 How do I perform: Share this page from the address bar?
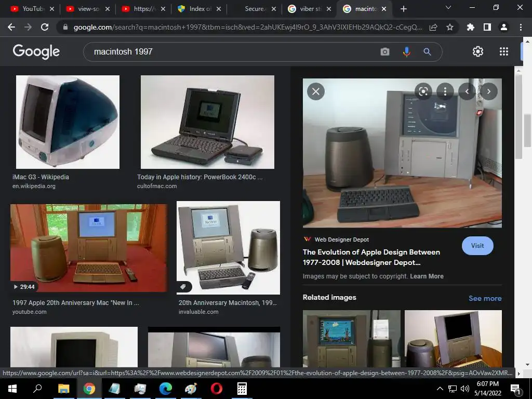pos(433,27)
